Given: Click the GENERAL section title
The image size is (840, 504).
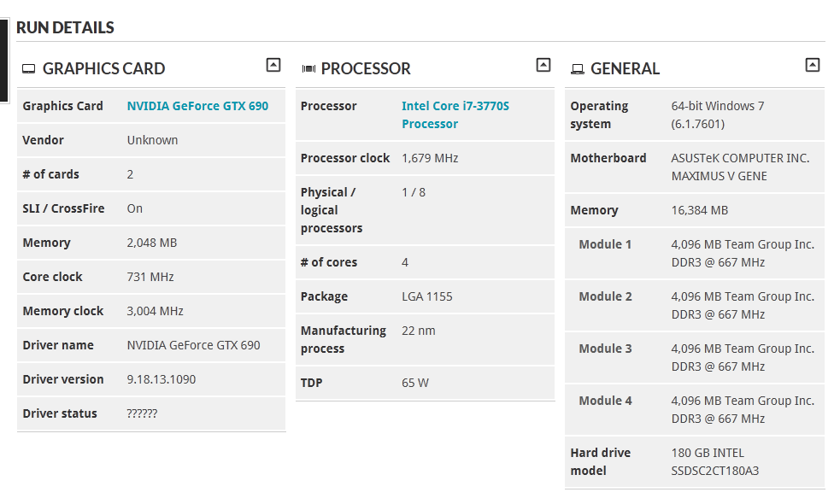Looking at the screenshot, I should pos(626,68).
